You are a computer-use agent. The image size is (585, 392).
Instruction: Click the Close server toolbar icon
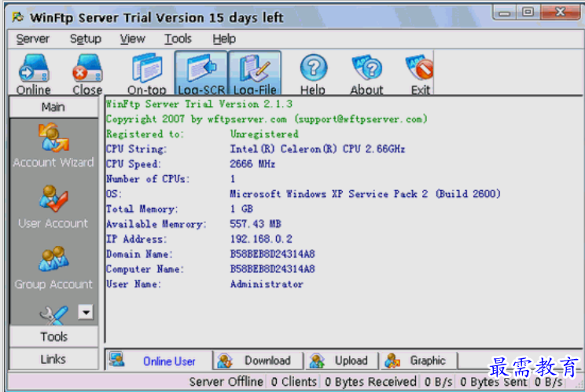coord(87,73)
